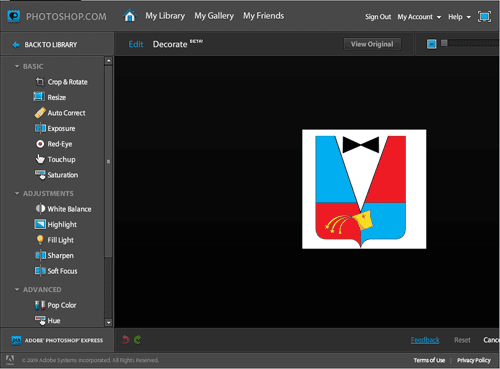Click the Adobe logo in footer

(10, 360)
